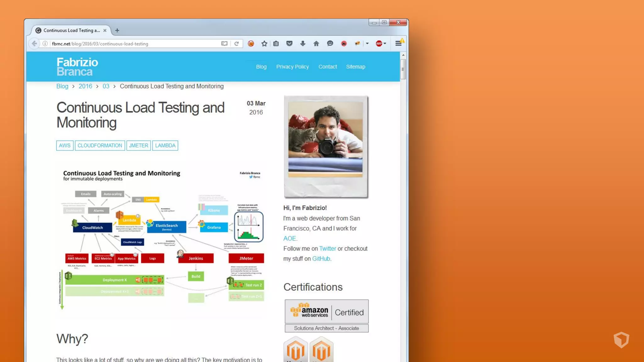
Task: Select the AWS tag
Action: 65,145
